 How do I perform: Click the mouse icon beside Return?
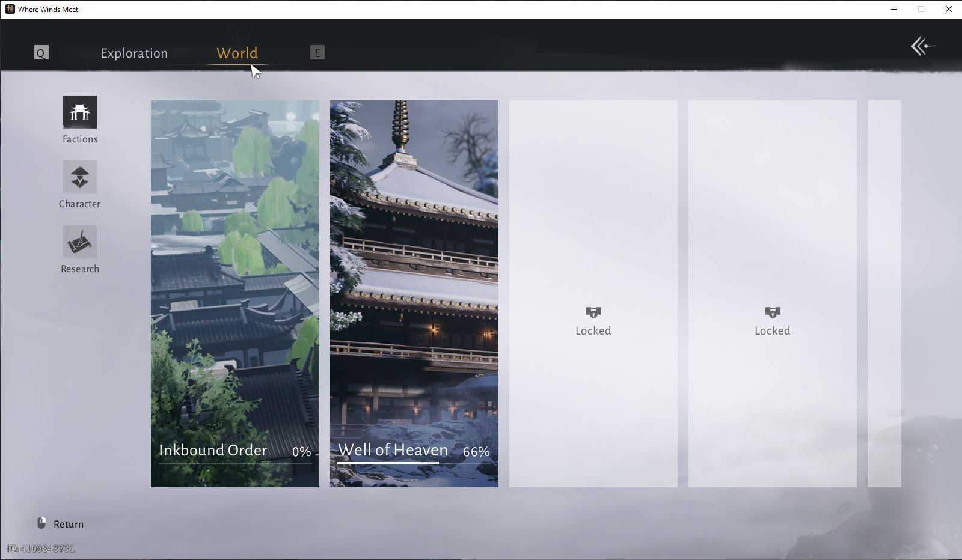pos(41,523)
